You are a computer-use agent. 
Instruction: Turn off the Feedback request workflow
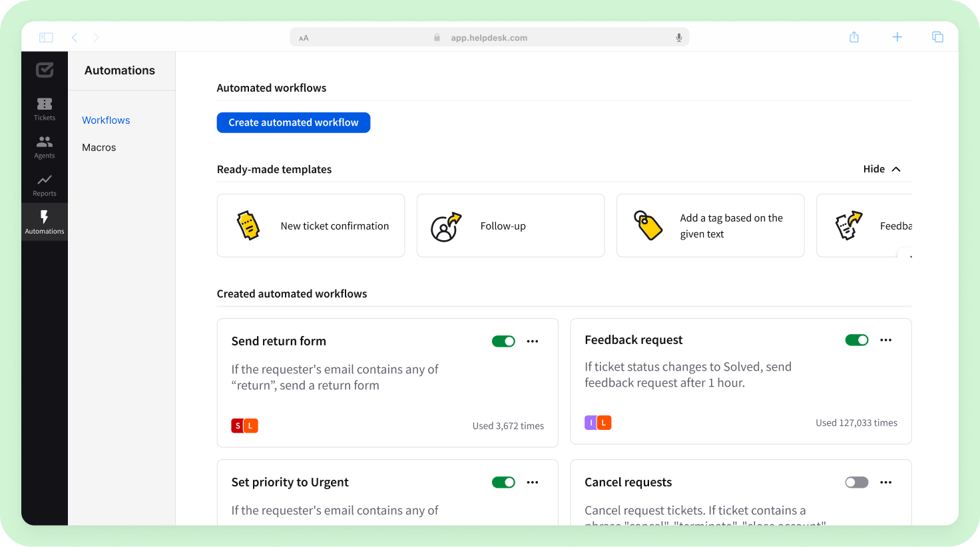[857, 339]
